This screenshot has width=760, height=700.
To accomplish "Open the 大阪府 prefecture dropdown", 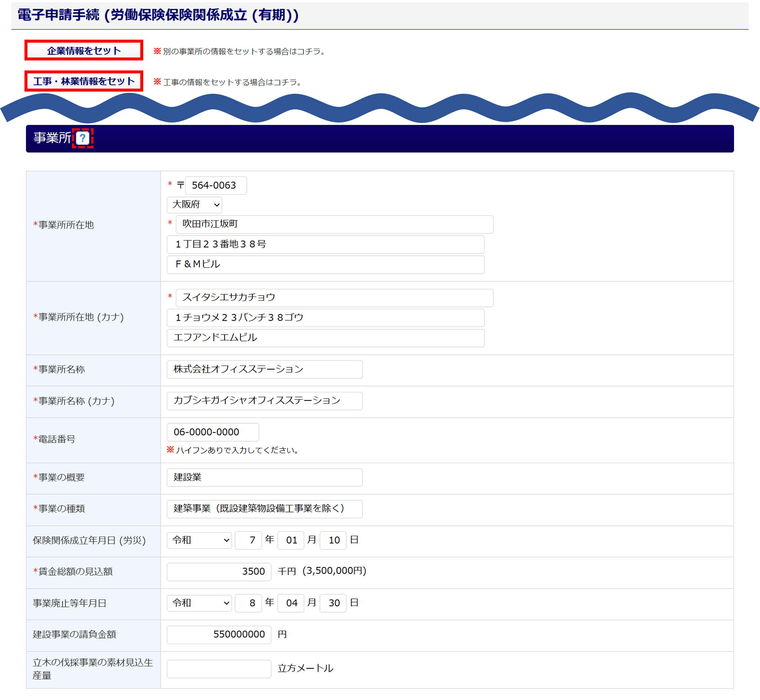I will tap(194, 205).
